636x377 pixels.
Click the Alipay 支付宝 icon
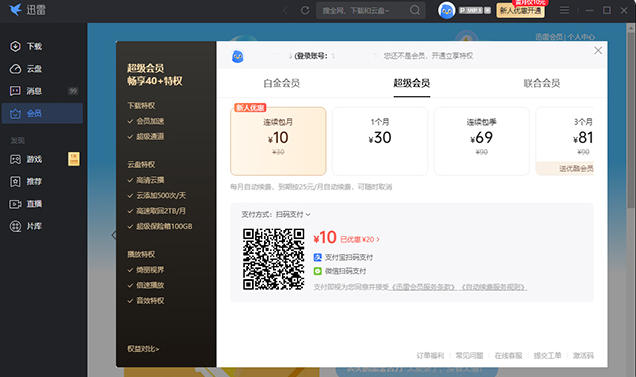[318, 257]
